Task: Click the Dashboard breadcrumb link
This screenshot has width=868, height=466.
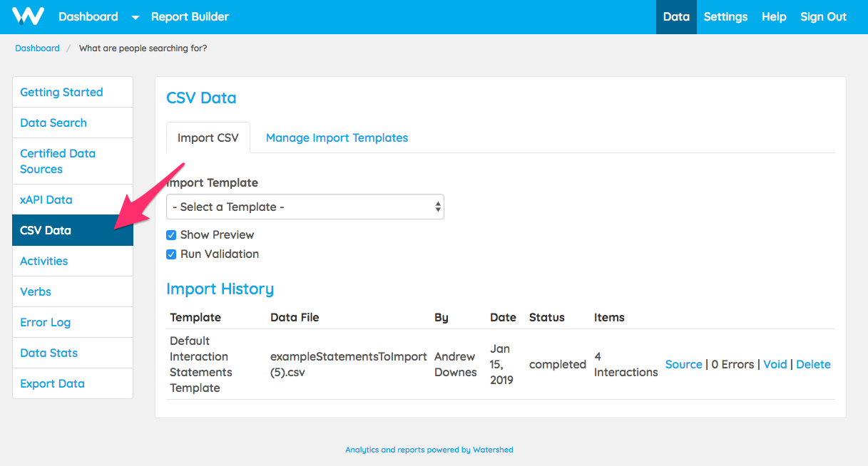Action: (37, 48)
